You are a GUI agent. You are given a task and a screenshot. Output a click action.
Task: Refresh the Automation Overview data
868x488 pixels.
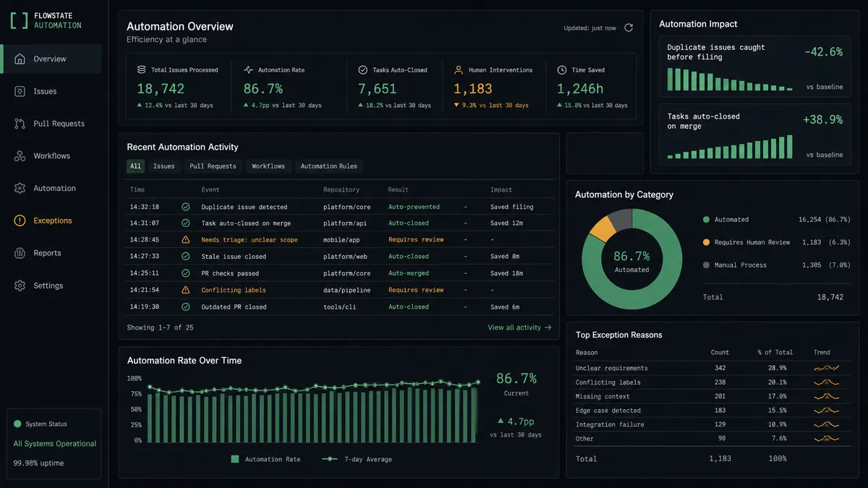(x=629, y=27)
